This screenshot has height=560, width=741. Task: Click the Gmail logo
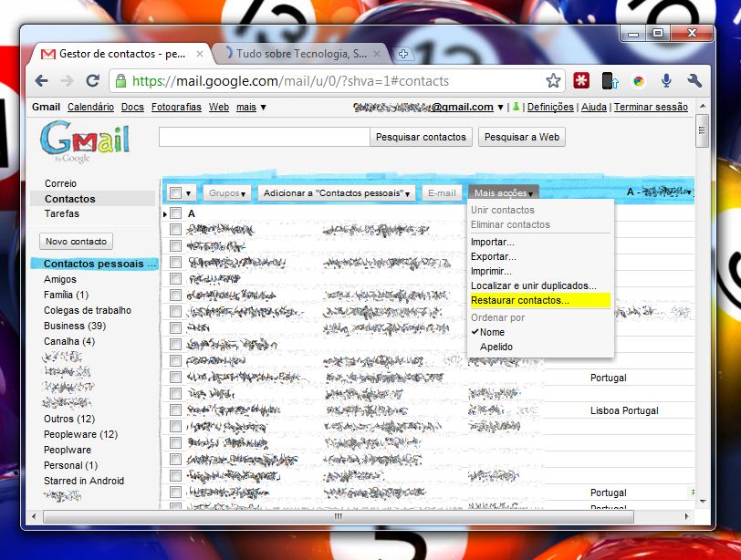tap(85, 141)
